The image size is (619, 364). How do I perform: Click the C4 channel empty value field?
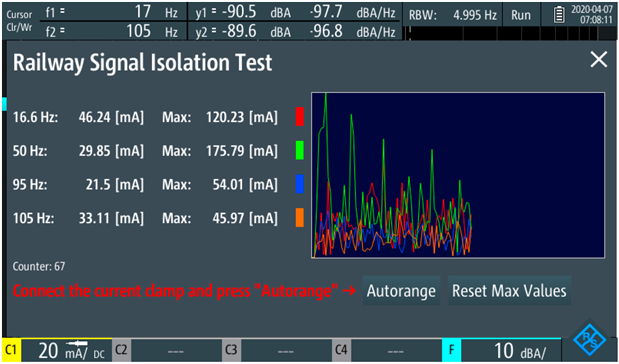396,350
